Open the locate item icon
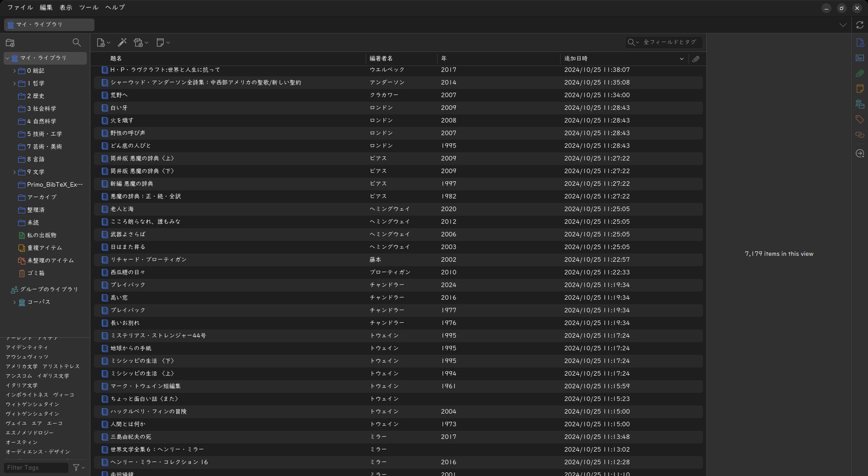 coord(859,154)
